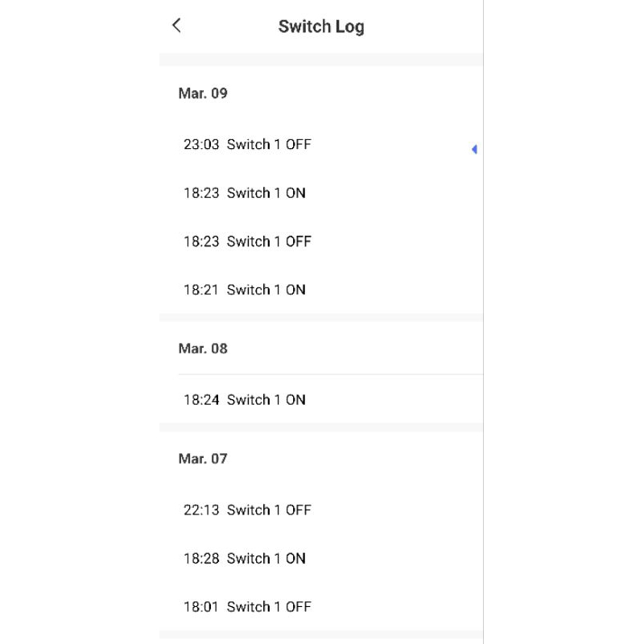Screen dimensions: 644x644
Task: Click the 22:13 timestamp
Action: pos(201,510)
